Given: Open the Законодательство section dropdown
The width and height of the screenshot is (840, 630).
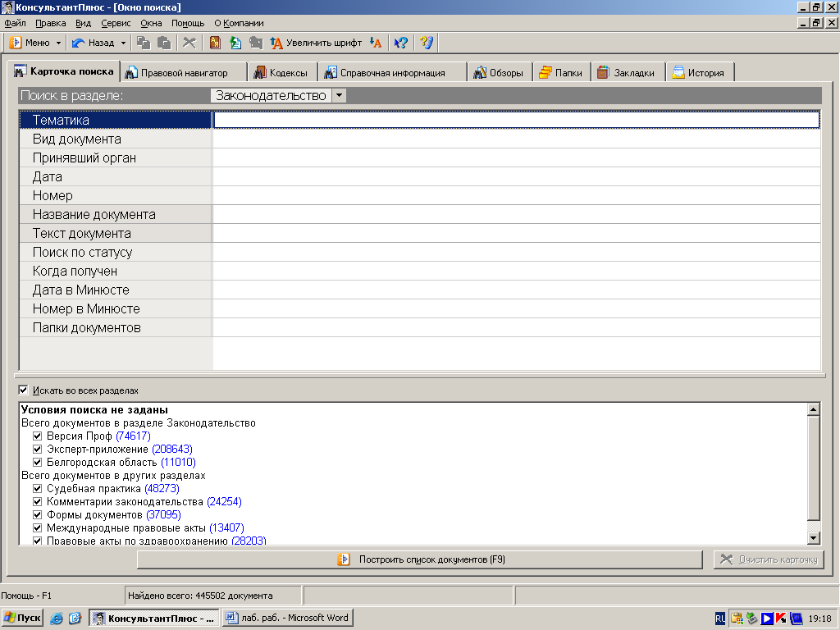Looking at the screenshot, I should pyautogui.click(x=339, y=95).
